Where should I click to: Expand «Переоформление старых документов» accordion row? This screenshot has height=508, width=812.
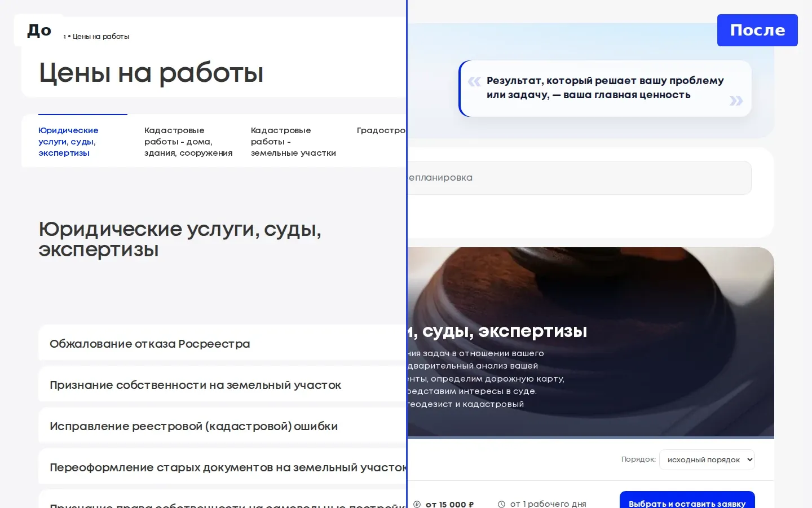[x=222, y=466]
